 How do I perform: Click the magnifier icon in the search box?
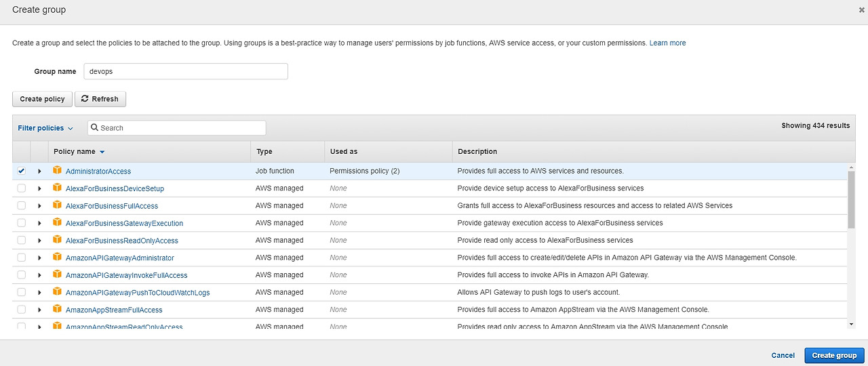click(x=95, y=128)
